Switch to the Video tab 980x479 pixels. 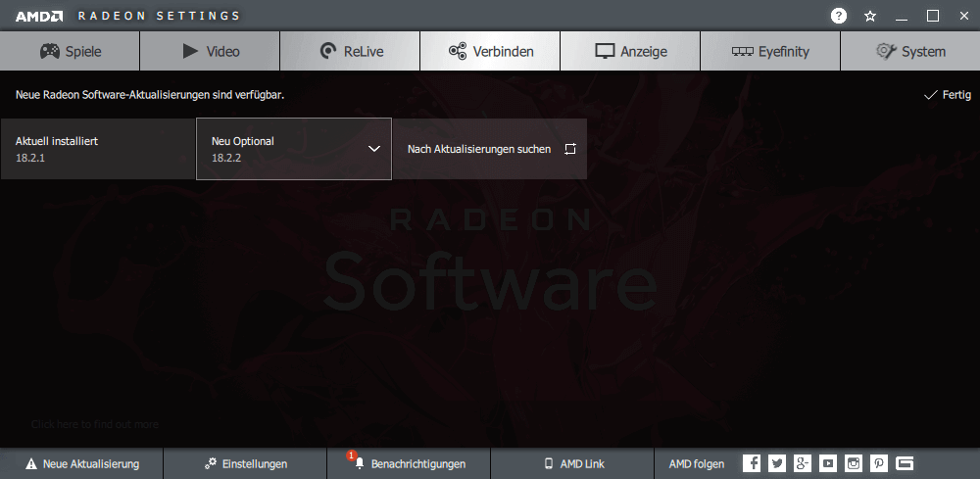coord(210,51)
